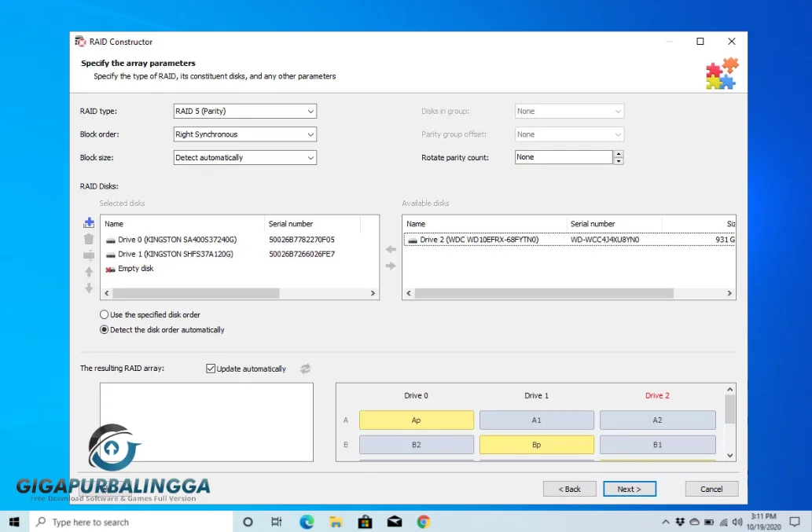Click the Back button

[x=569, y=489]
